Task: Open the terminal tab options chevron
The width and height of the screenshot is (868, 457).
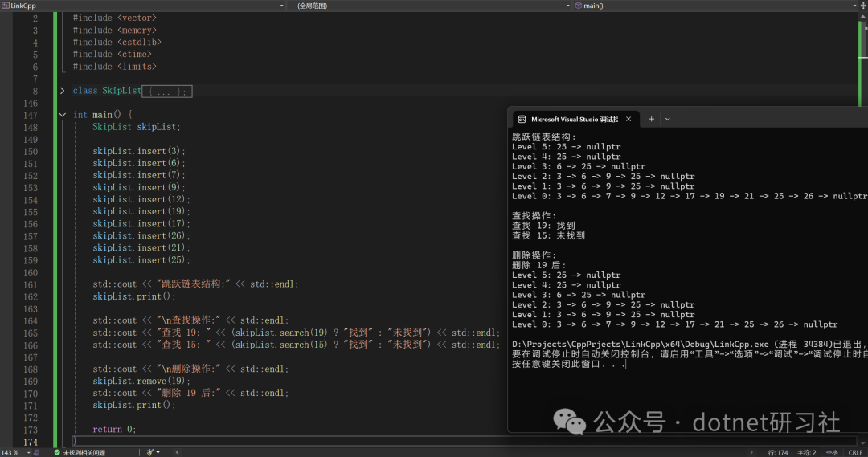Action: pos(668,119)
